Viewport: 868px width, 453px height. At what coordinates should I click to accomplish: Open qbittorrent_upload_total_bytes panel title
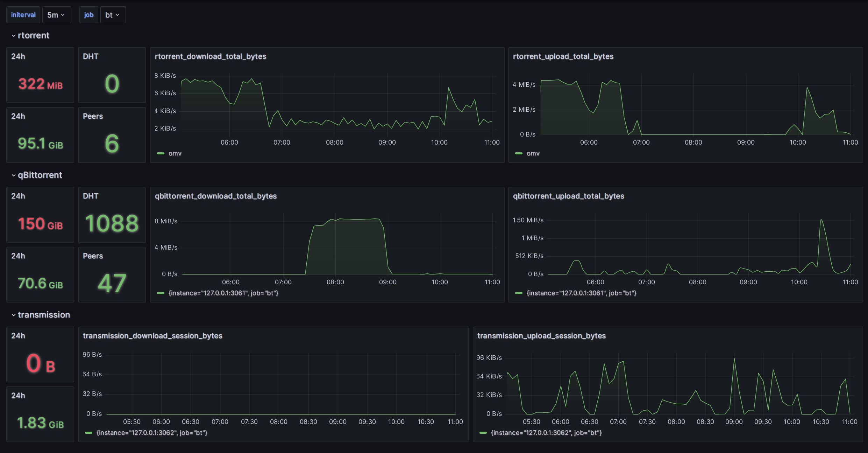tap(568, 196)
